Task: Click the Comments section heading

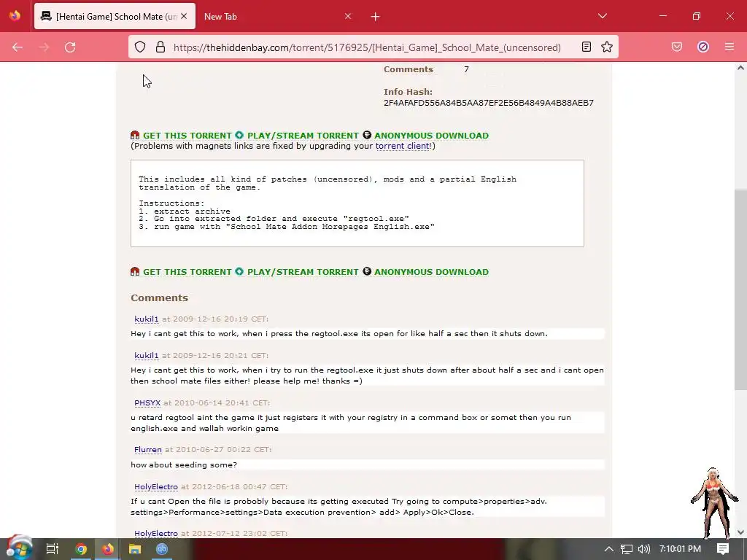Action: (x=160, y=298)
